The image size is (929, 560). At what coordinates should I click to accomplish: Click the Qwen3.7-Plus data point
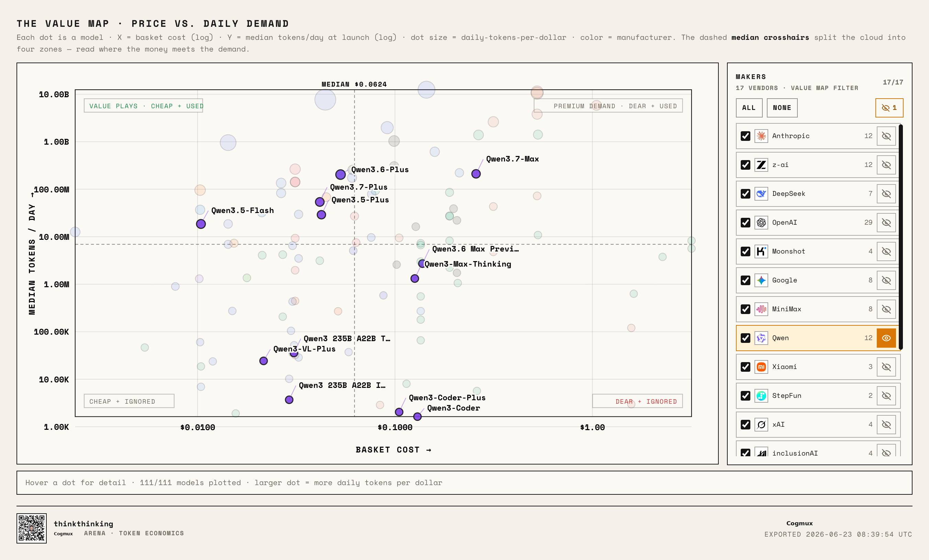(x=320, y=202)
